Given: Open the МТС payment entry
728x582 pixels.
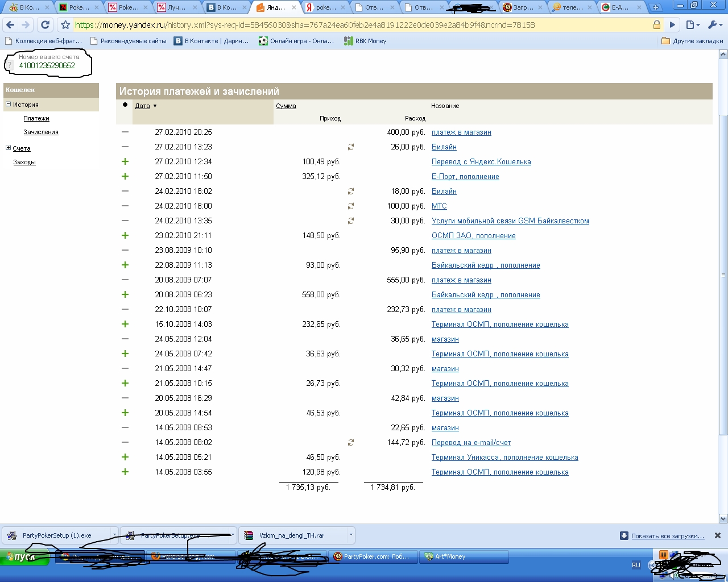Looking at the screenshot, I should (x=439, y=206).
